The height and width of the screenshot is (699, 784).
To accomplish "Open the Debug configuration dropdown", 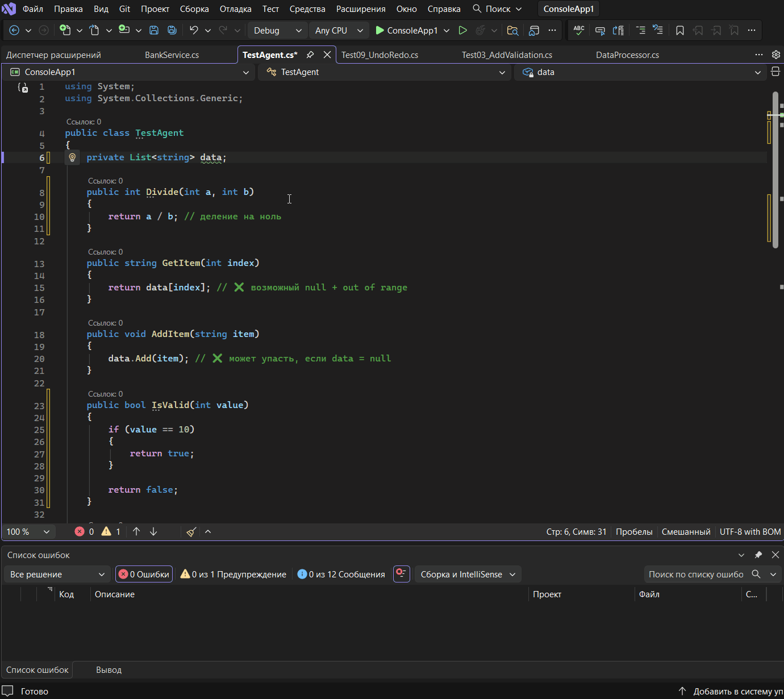I will tap(277, 30).
